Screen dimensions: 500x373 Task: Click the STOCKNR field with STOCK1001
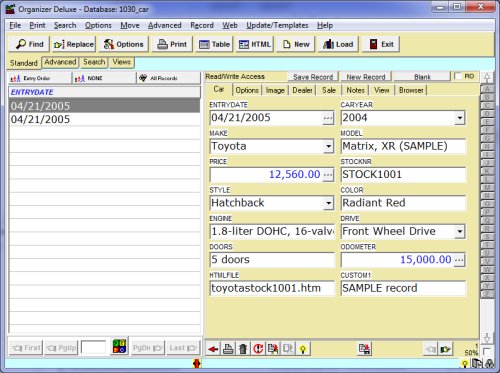tap(403, 175)
